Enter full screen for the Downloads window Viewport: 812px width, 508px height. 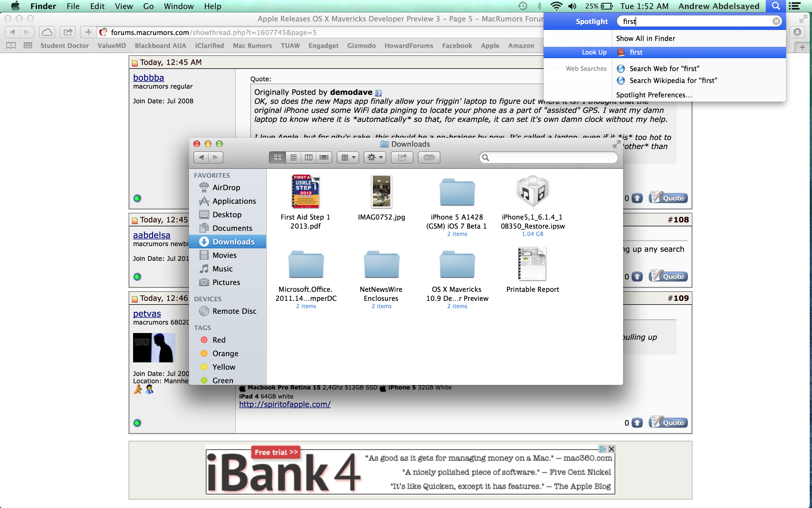[x=616, y=144]
